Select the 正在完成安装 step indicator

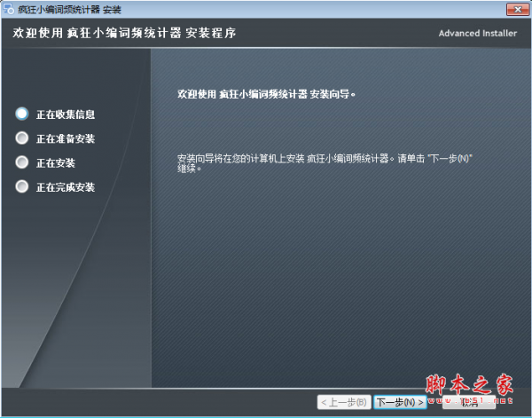[22, 186]
